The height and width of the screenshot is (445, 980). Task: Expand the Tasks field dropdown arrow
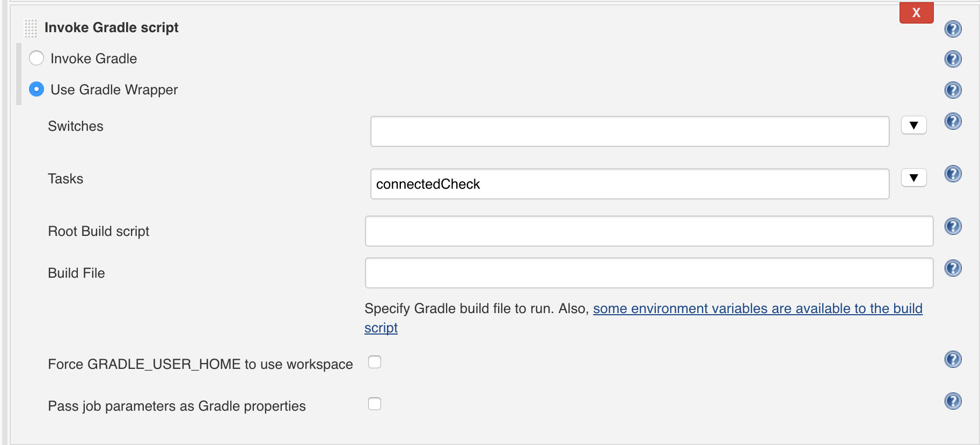tap(913, 178)
